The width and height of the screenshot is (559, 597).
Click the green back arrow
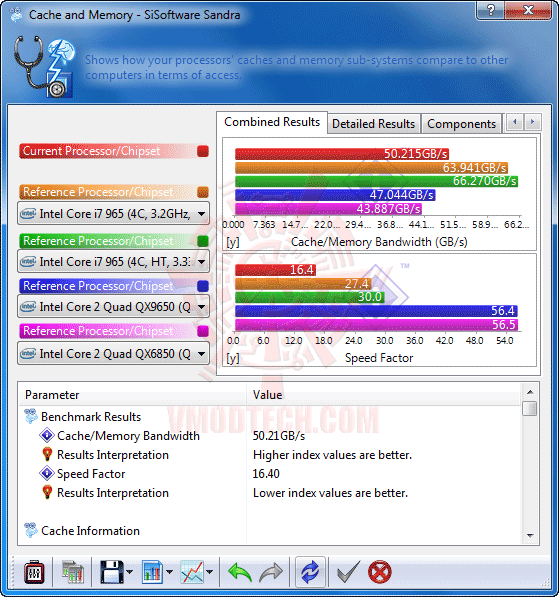(x=240, y=571)
